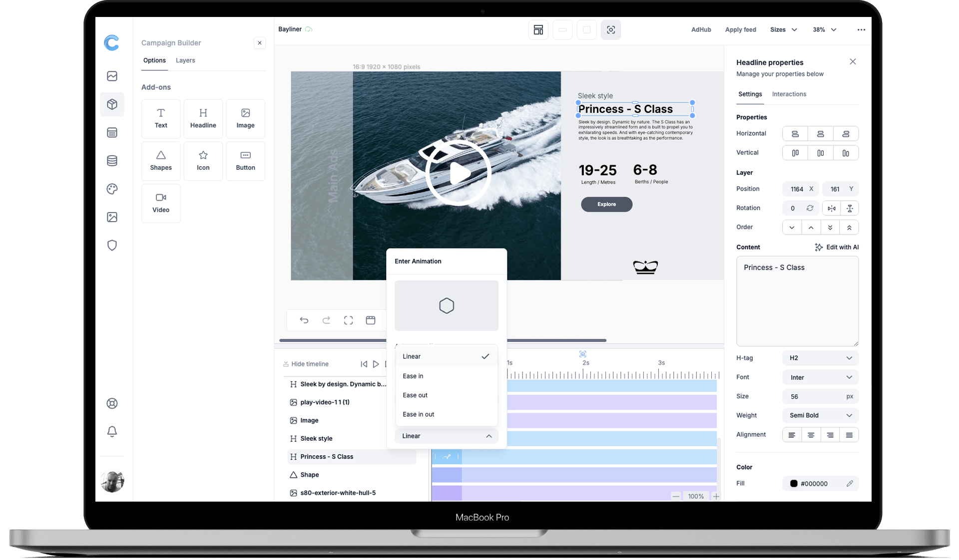
Task: Click the timeline zoom in plus
Action: (x=716, y=497)
